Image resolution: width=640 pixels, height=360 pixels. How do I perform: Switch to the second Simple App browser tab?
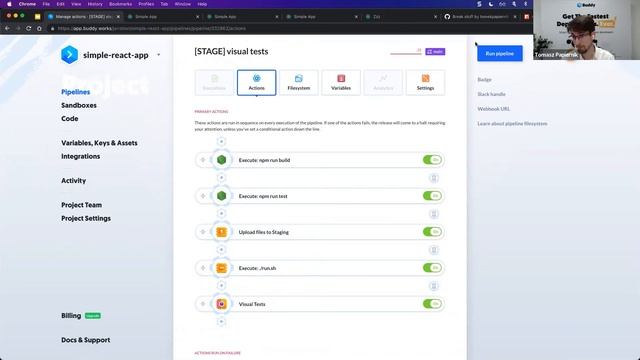coord(242,17)
